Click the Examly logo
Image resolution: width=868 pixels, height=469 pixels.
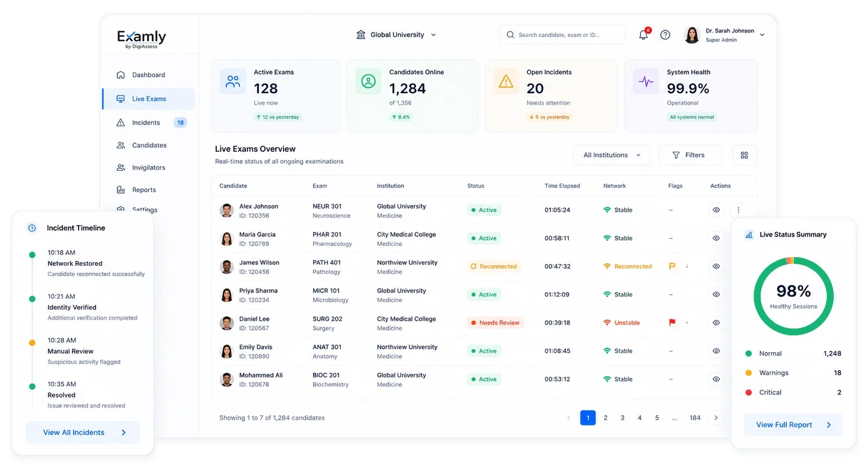click(x=142, y=38)
